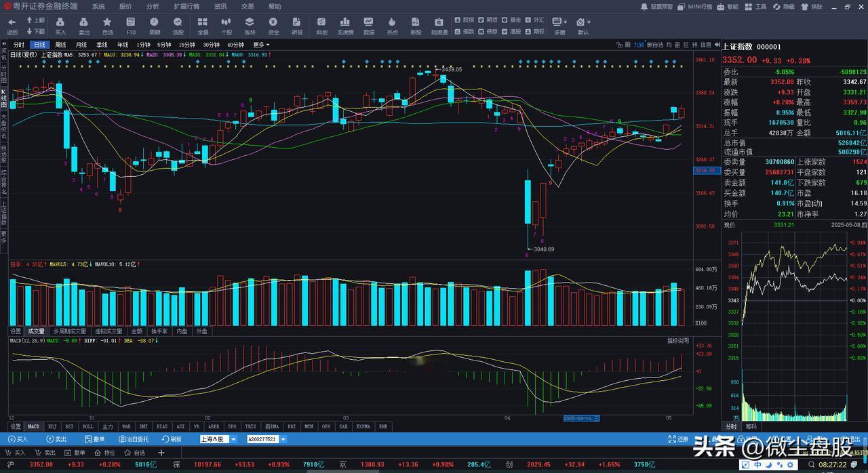Open the 卖出 sell toolbar icon
This screenshot has height=473, width=868.
click(84, 22)
